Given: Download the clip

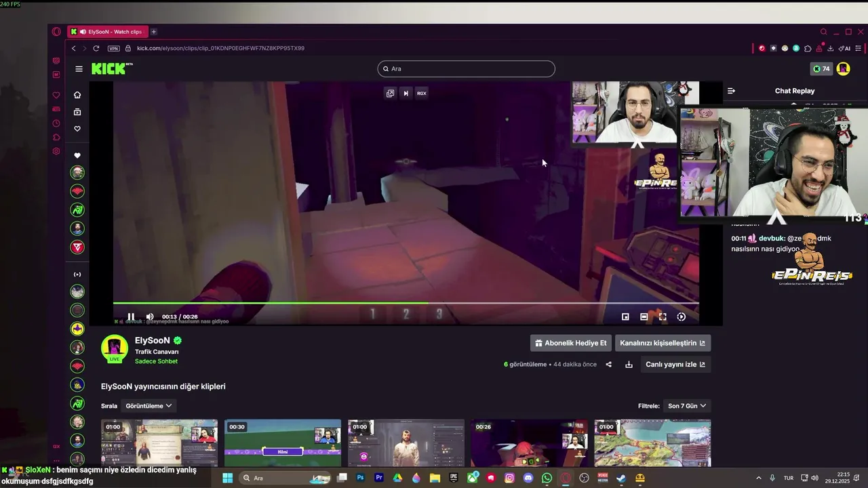Looking at the screenshot, I should point(629,365).
